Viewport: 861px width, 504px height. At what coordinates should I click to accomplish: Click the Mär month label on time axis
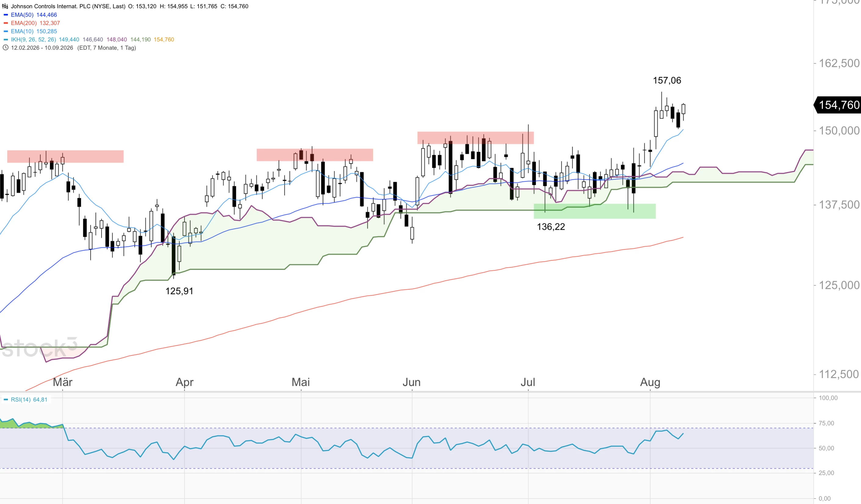pos(63,382)
